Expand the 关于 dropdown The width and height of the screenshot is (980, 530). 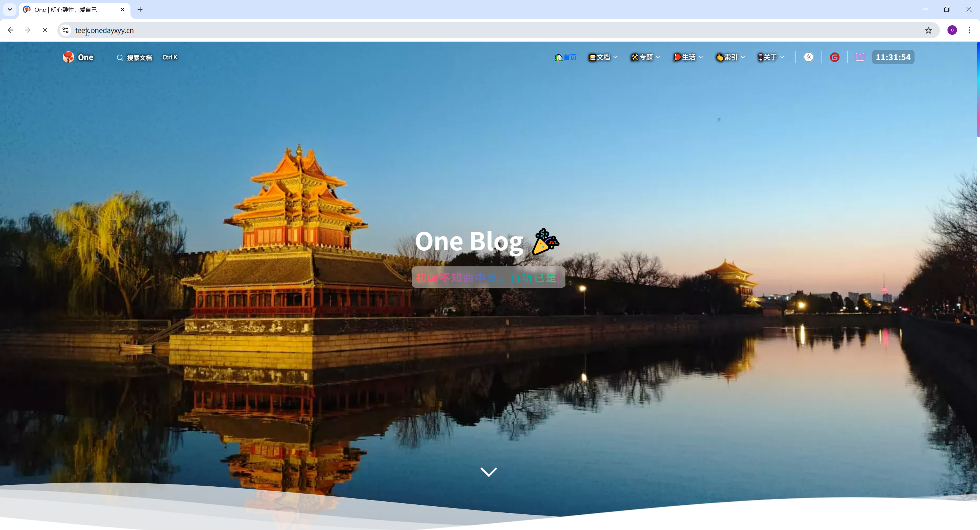point(770,57)
